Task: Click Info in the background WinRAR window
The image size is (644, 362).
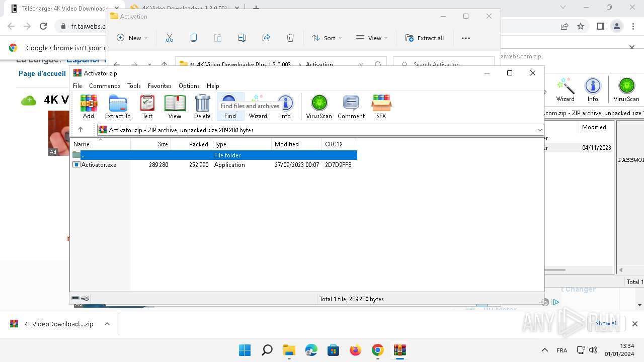Action: 593,90
